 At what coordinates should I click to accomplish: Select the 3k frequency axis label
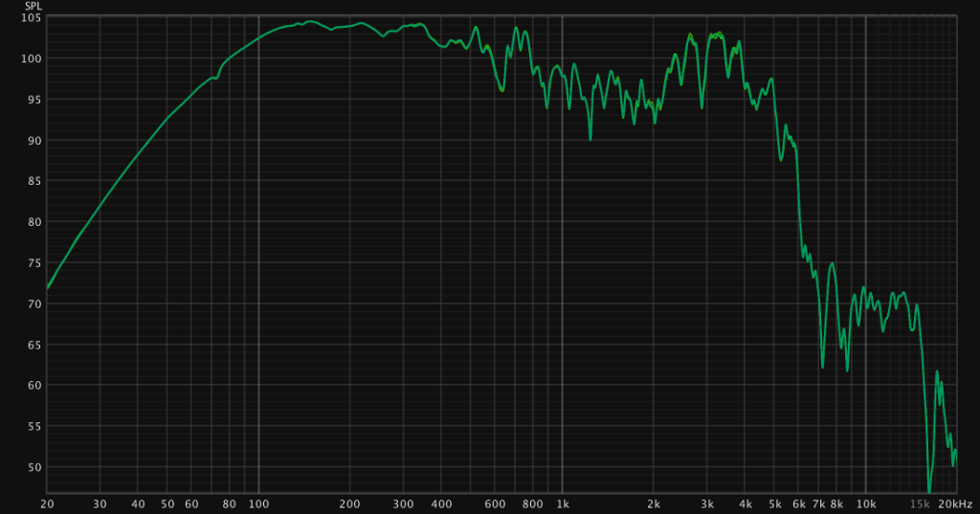tap(707, 503)
